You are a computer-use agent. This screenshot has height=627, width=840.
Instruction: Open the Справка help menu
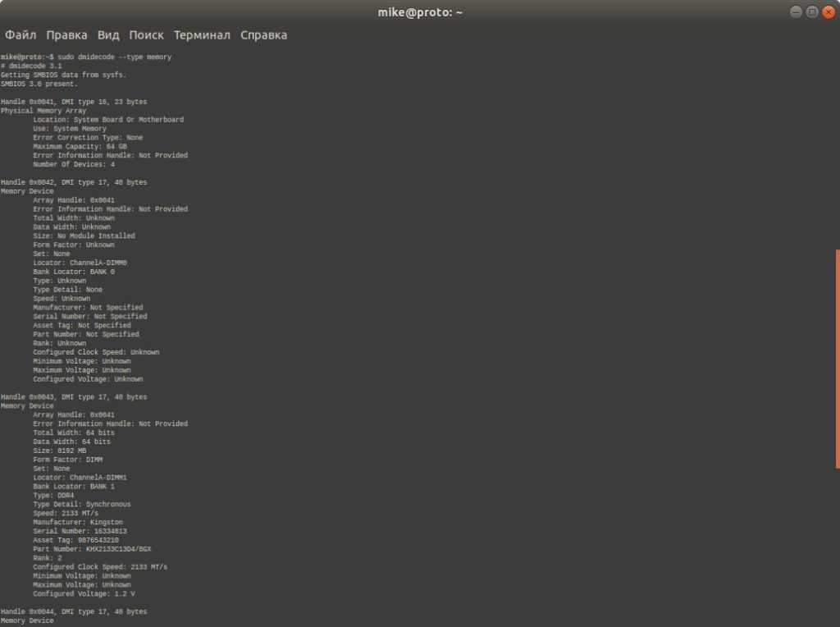263,35
